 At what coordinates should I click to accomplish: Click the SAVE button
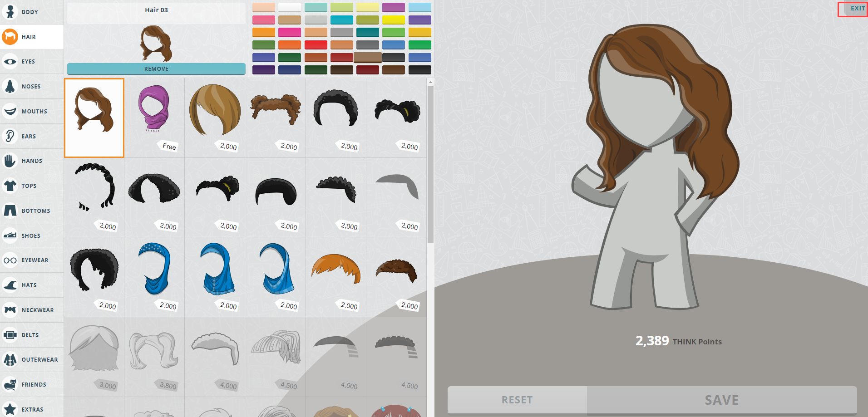click(x=722, y=400)
